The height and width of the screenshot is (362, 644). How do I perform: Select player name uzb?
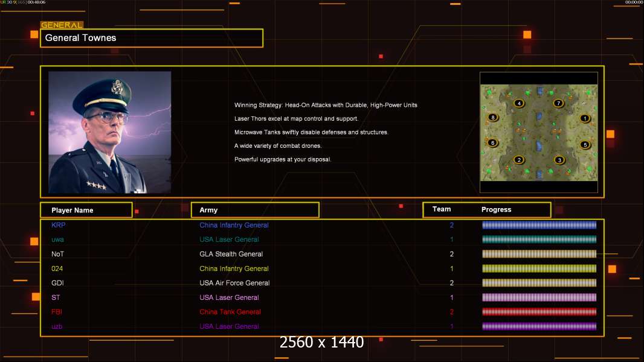pyautogui.click(x=57, y=326)
